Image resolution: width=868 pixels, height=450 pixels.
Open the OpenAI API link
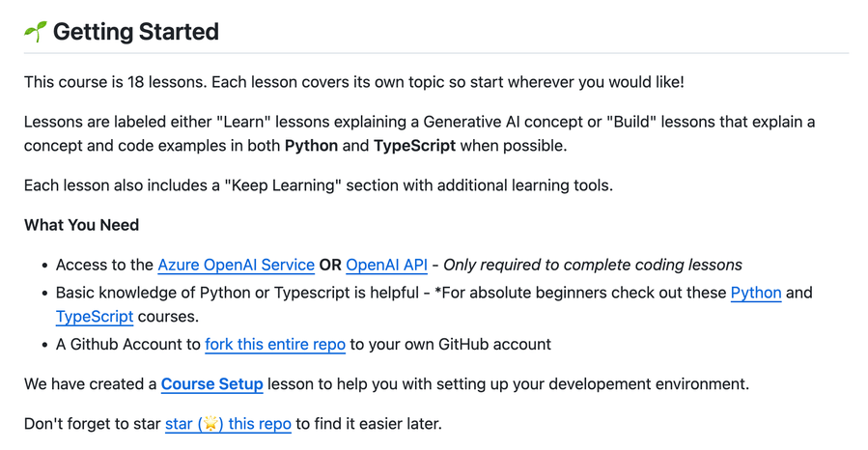386,265
